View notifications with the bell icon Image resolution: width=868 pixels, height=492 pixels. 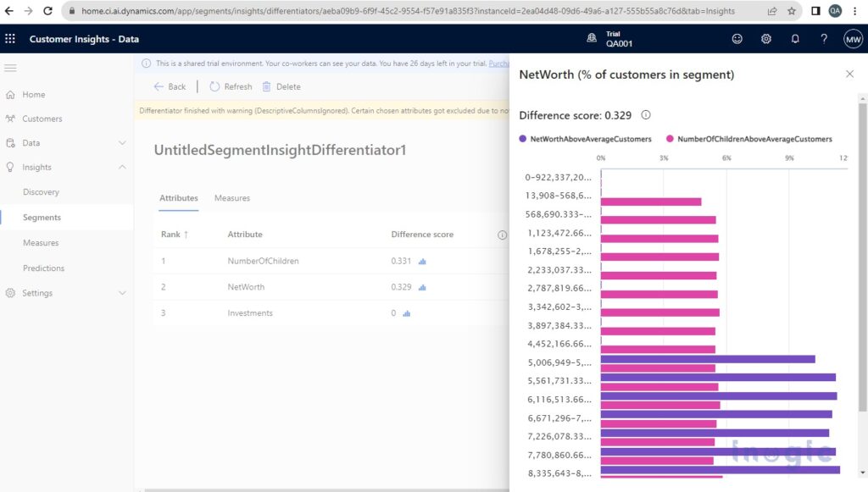coord(794,38)
